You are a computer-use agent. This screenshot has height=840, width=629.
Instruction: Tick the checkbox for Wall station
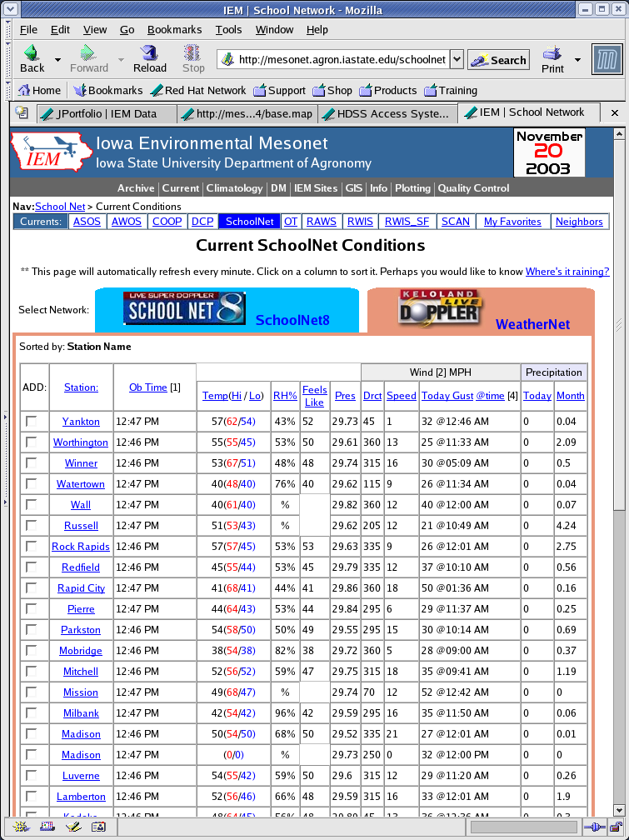coord(32,505)
